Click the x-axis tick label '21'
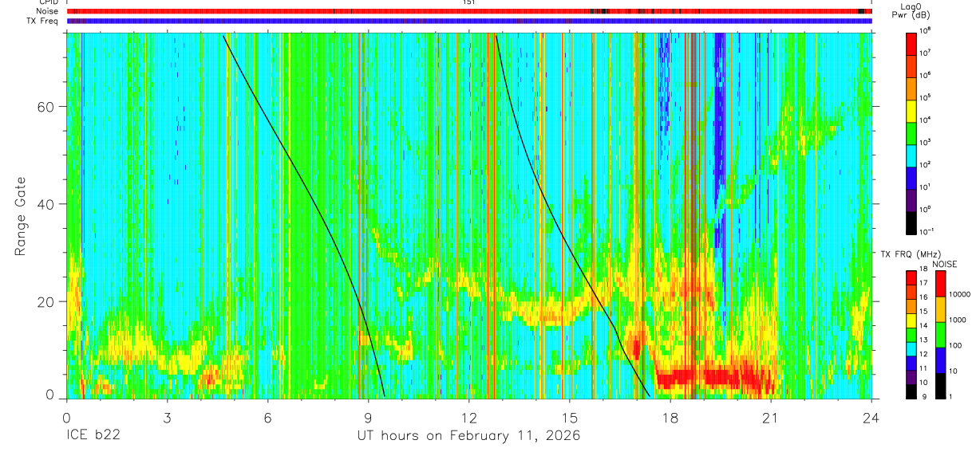Image resolution: width=980 pixels, height=452 pixels. [x=771, y=417]
